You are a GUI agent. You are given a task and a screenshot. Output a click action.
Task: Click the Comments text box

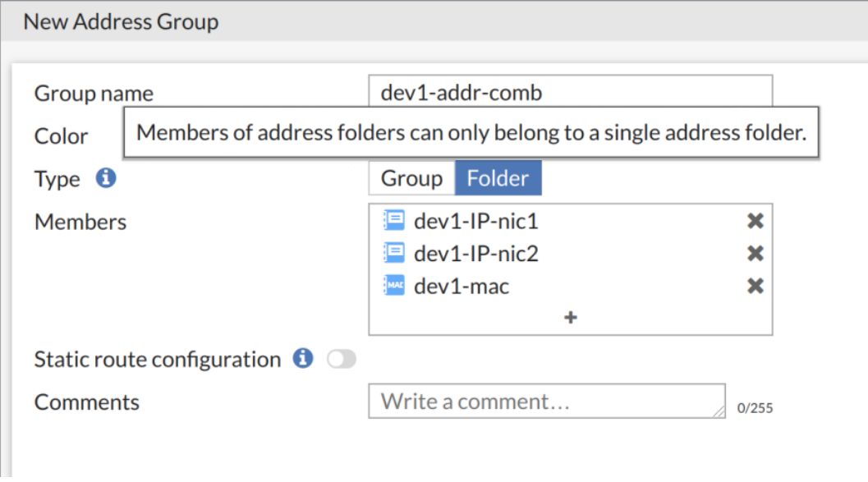pyautogui.click(x=546, y=402)
